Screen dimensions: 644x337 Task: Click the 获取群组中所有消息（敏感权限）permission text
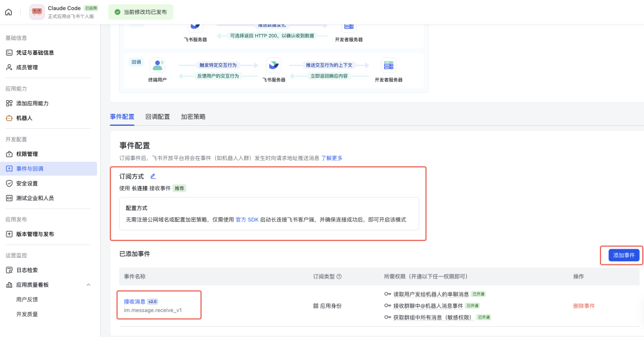[434, 317]
